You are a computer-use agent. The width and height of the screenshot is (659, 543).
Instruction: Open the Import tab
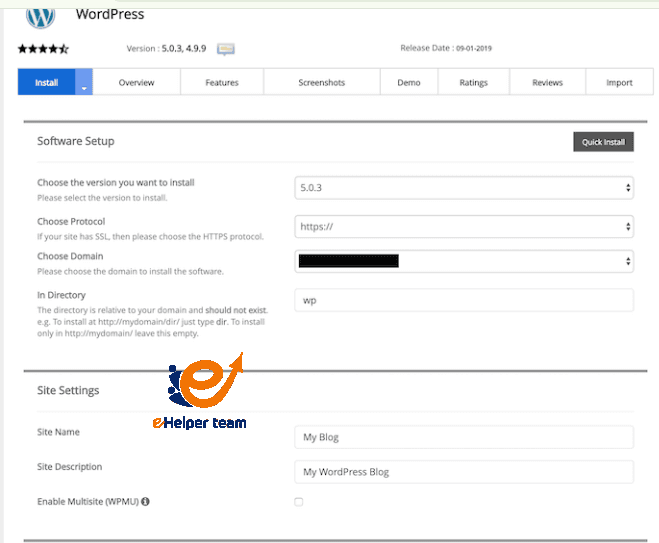pos(619,82)
